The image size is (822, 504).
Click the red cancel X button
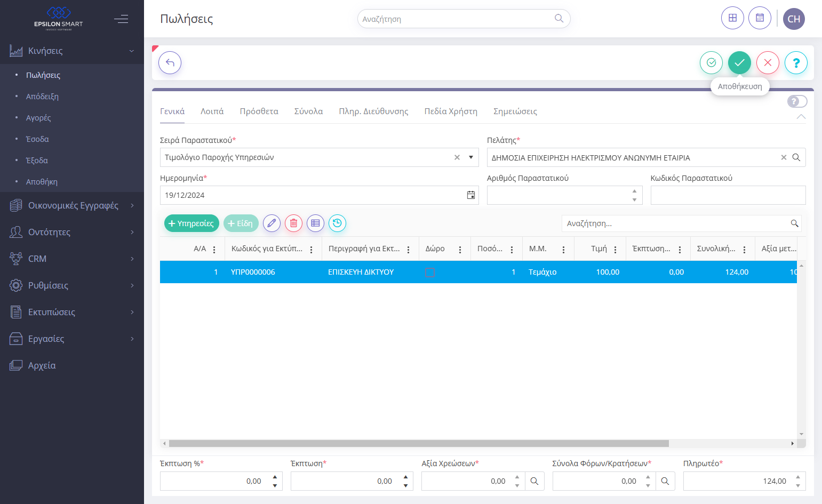point(768,63)
